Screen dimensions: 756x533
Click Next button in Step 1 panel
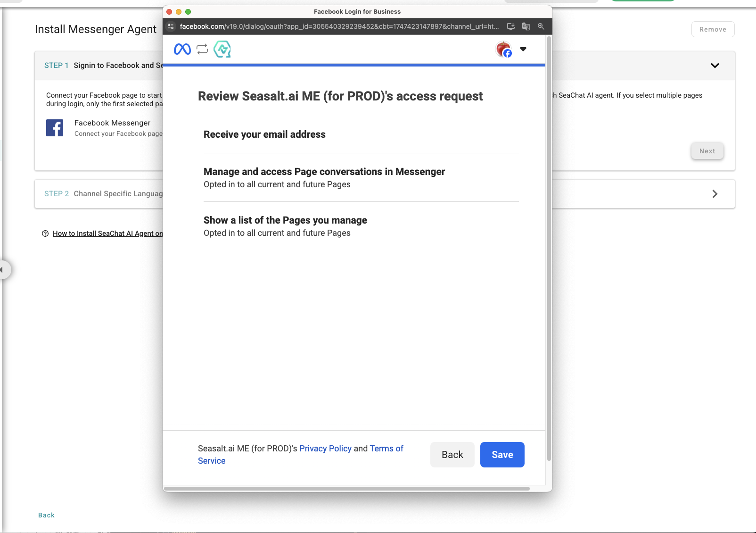[707, 151]
